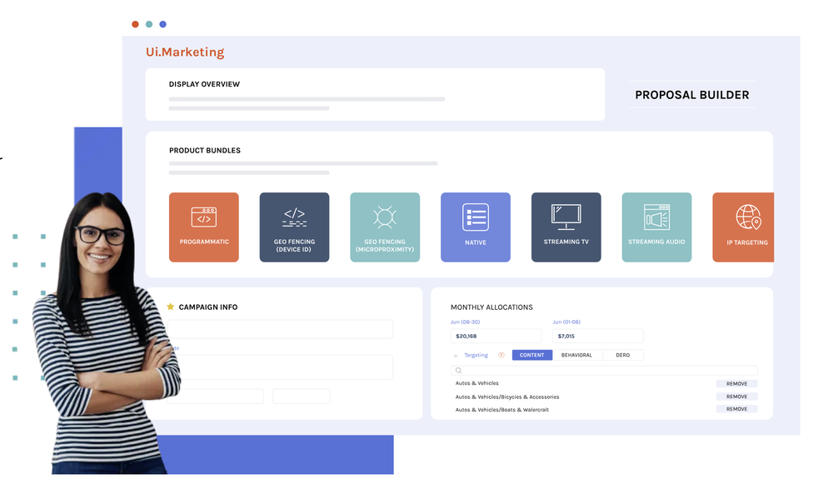Click the magnifier icon in the targeting search bar

[459, 370]
